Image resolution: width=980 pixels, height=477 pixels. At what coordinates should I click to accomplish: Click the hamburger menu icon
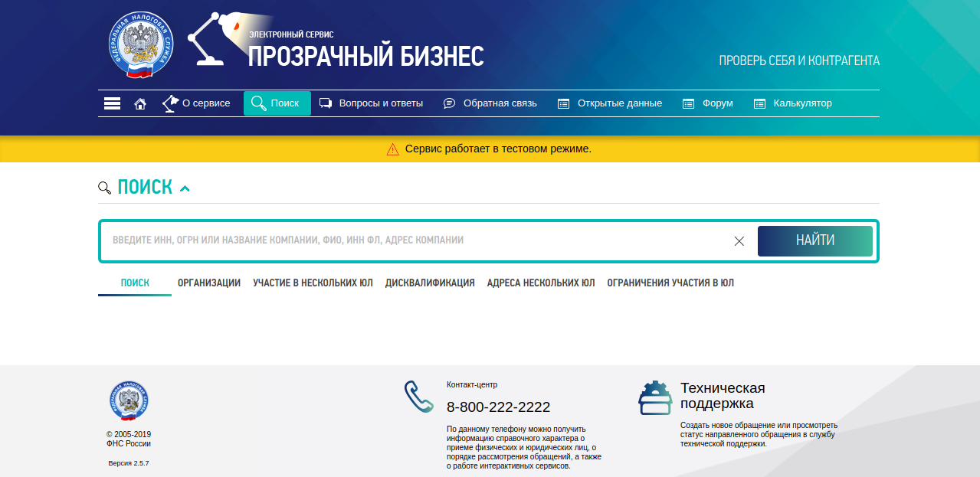[112, 103]
